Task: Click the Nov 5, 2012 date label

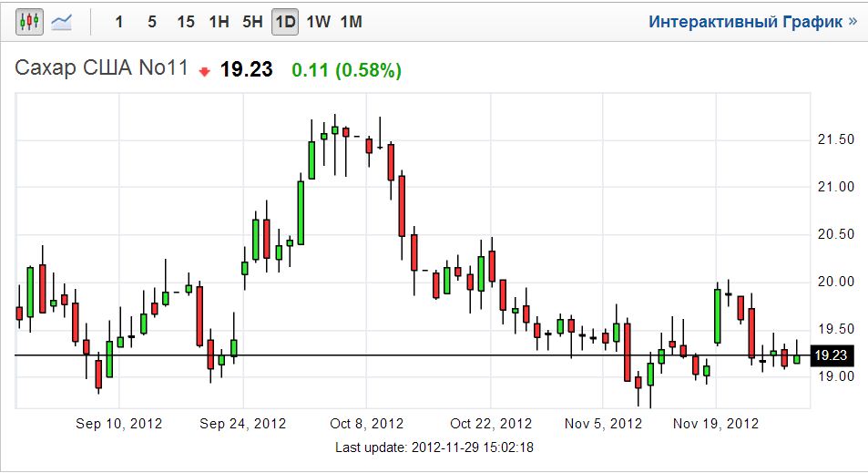Action: coord(603,424)
